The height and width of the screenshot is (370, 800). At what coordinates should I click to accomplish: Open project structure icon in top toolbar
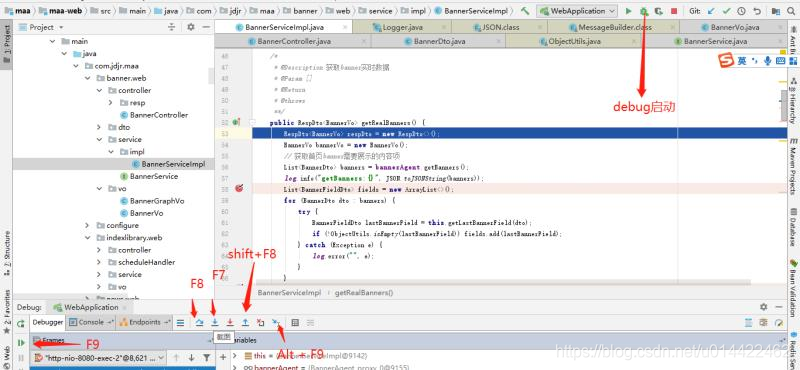coord(776,11)
